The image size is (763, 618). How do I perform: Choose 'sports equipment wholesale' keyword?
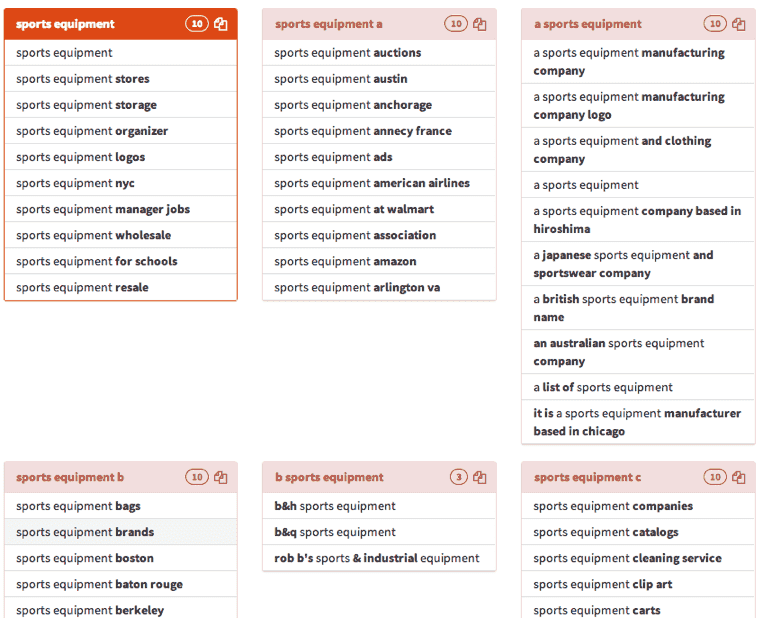point(121,236)
